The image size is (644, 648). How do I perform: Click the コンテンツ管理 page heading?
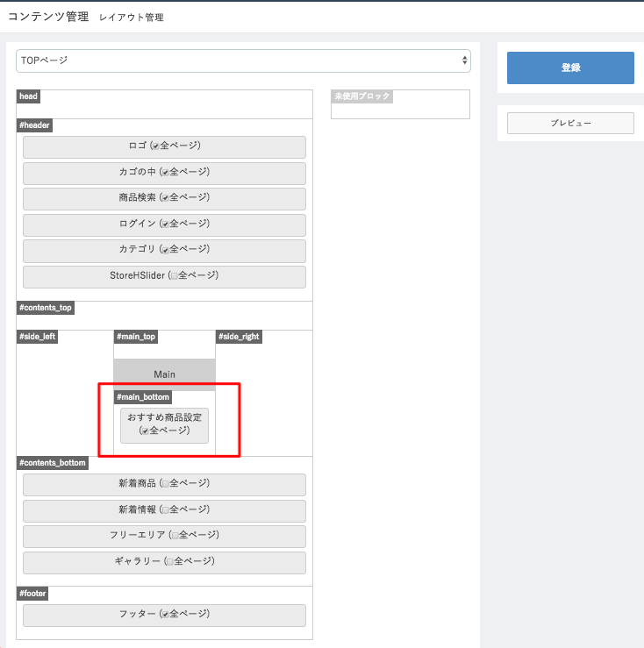pos(48,17)
